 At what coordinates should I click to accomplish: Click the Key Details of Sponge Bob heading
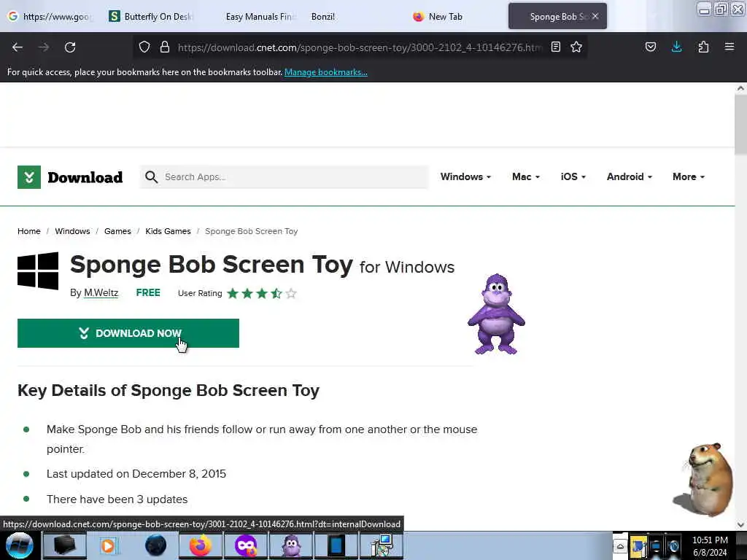tap(169, 391)
